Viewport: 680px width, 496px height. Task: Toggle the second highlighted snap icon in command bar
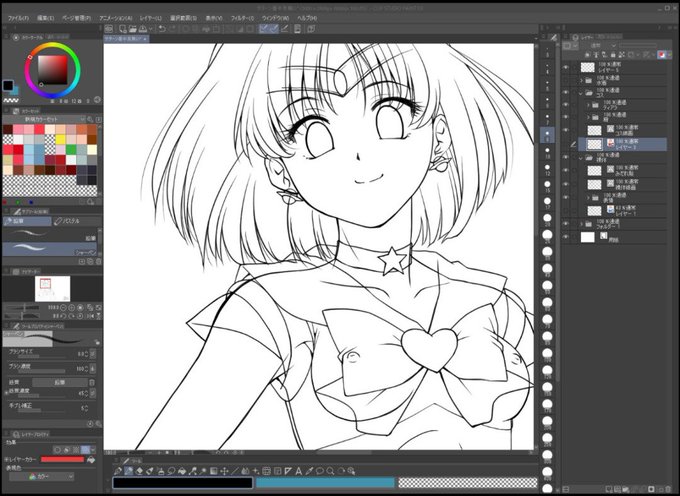click(274, 29)
